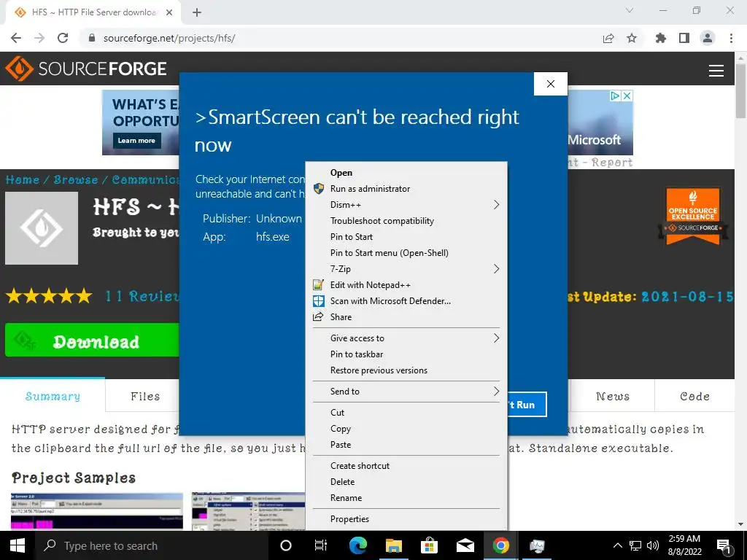This screenshot has height=560, width=747.
Task: Click Chrome icon on taskbar
Action: pyautogui.click(x=500, y=545)
